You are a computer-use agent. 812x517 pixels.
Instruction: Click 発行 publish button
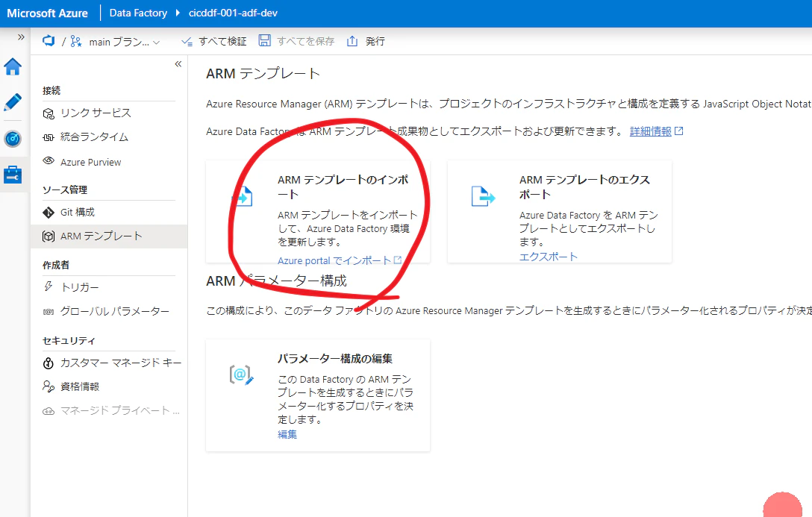(366, 41)
